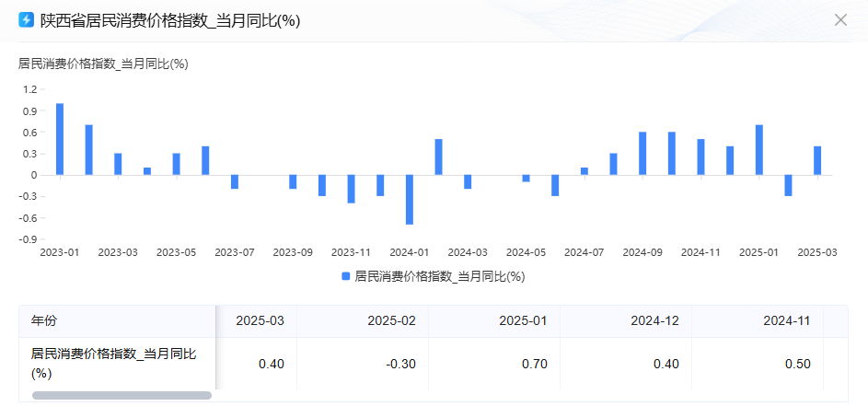Click the dialog title 陕西省居民消费价格指数_当月同比(%)
868x418 pixels.
coord(170,20)
